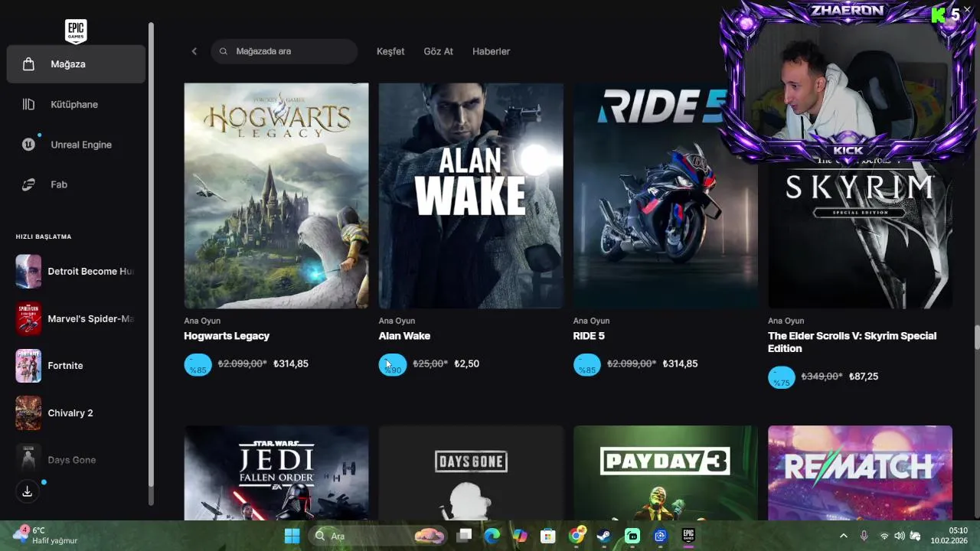Launch Detroit Become Human from quick launch

(76, 272)
